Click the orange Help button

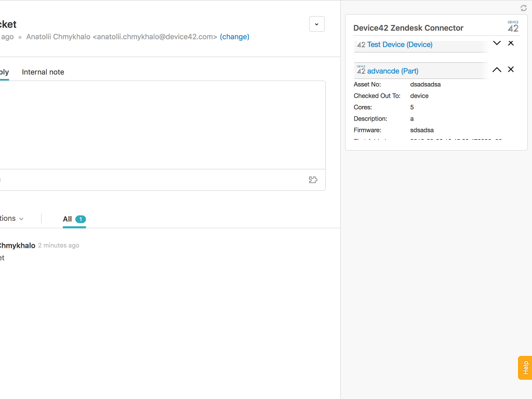tap(525, 367)
